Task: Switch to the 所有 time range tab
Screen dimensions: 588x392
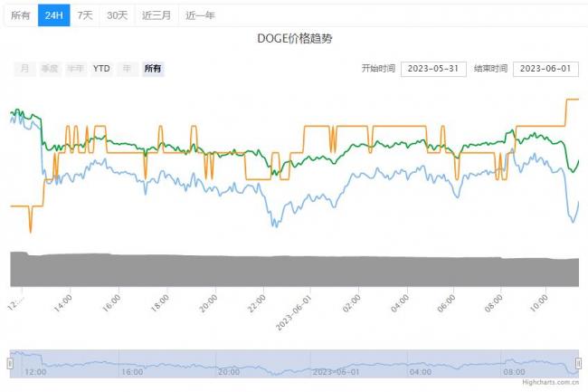Action: coord(20,15)
